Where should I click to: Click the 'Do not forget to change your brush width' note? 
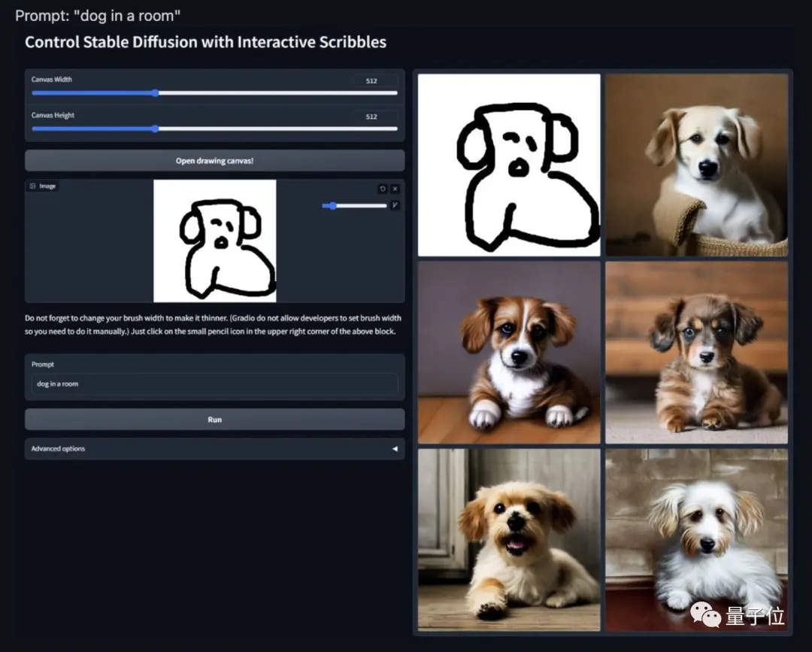click(213, 325)
